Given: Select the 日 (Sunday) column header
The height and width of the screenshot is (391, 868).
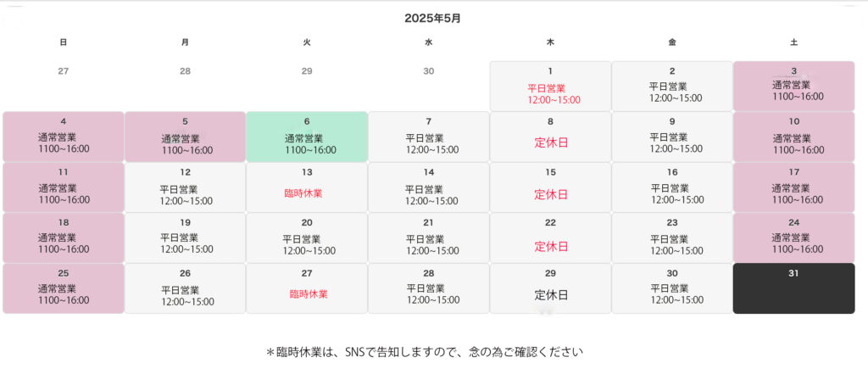Looking at the screenshot, I should (x=64, y=42).
